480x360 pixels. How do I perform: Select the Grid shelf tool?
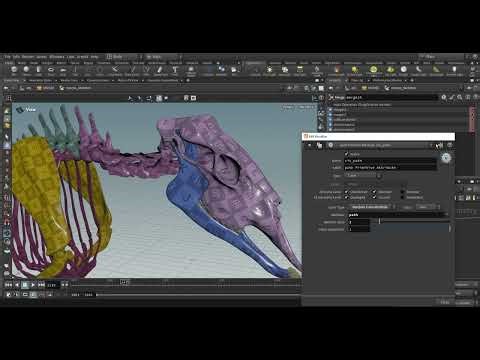63,70
